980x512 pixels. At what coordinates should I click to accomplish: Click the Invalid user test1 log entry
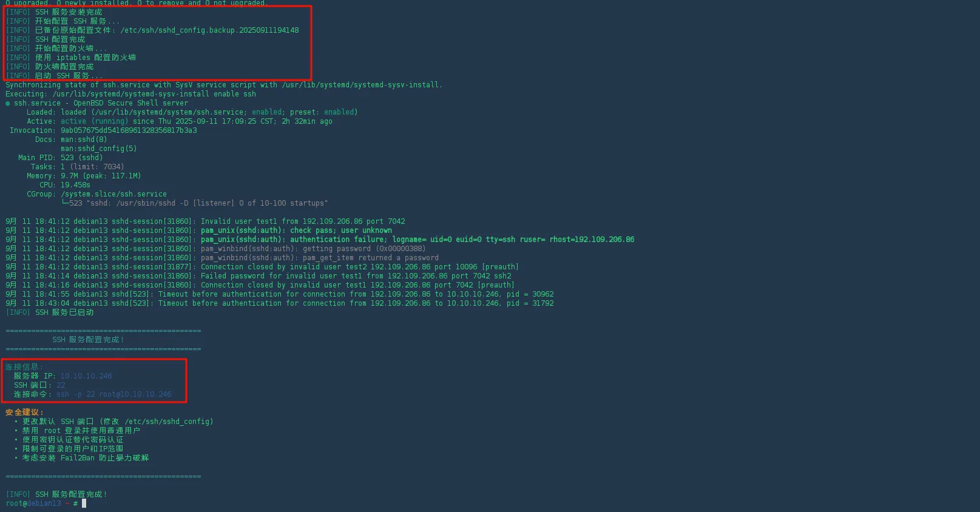(302, 221)
